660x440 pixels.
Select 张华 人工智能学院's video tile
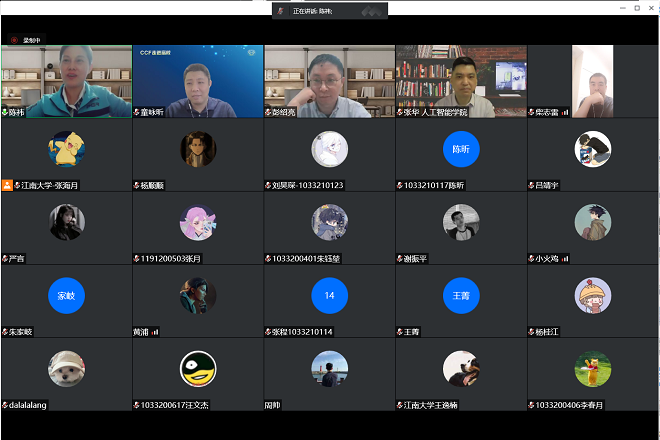(461, 81)
